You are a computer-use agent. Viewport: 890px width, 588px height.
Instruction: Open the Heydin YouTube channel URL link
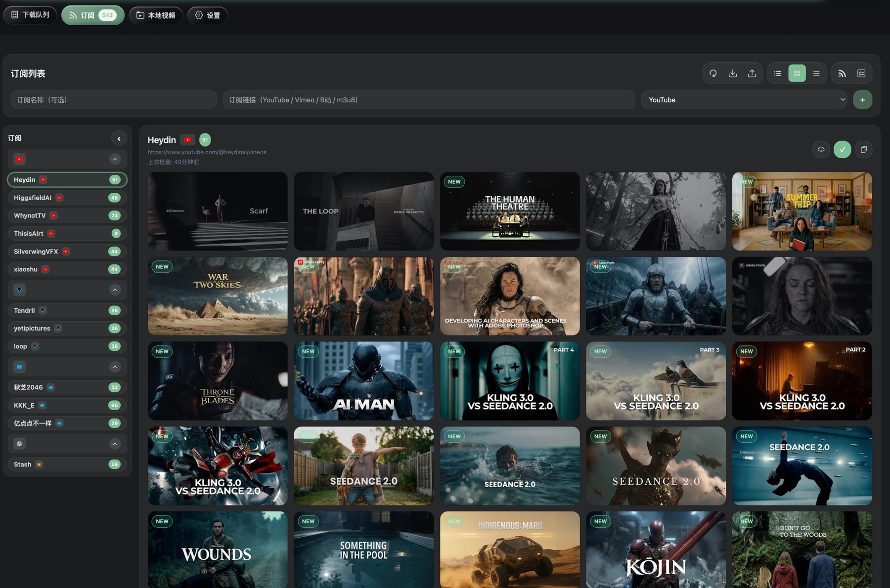pyautogui.click(x=207, y=152)
